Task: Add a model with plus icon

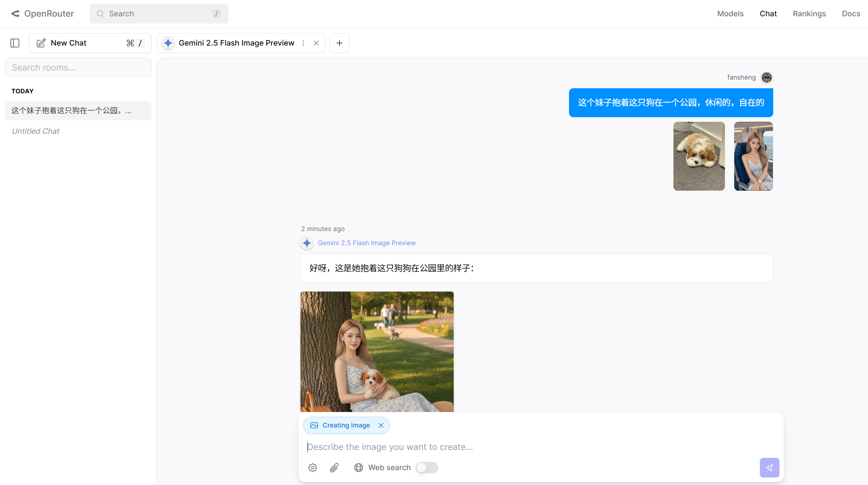Action: pos(339,43)
